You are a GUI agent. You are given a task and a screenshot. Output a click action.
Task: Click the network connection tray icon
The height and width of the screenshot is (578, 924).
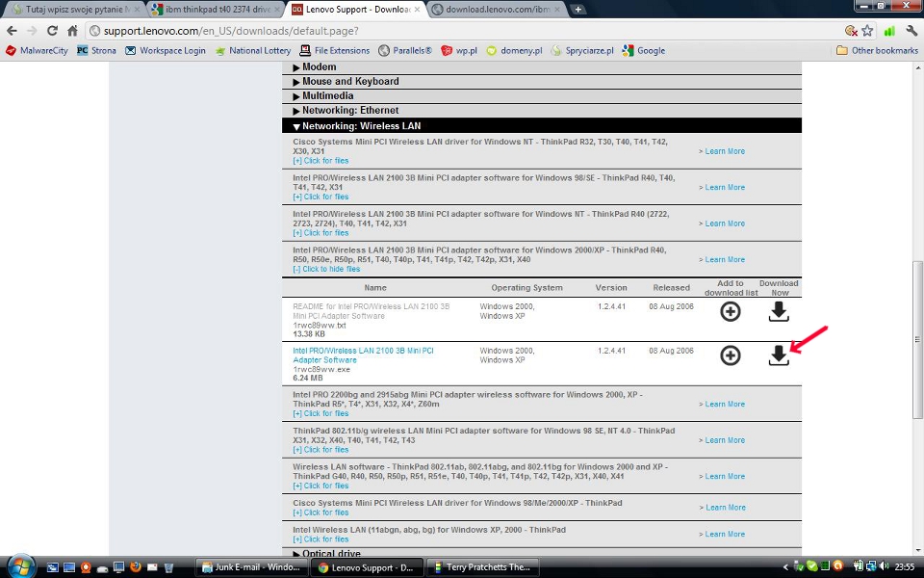tap(871, 566)
